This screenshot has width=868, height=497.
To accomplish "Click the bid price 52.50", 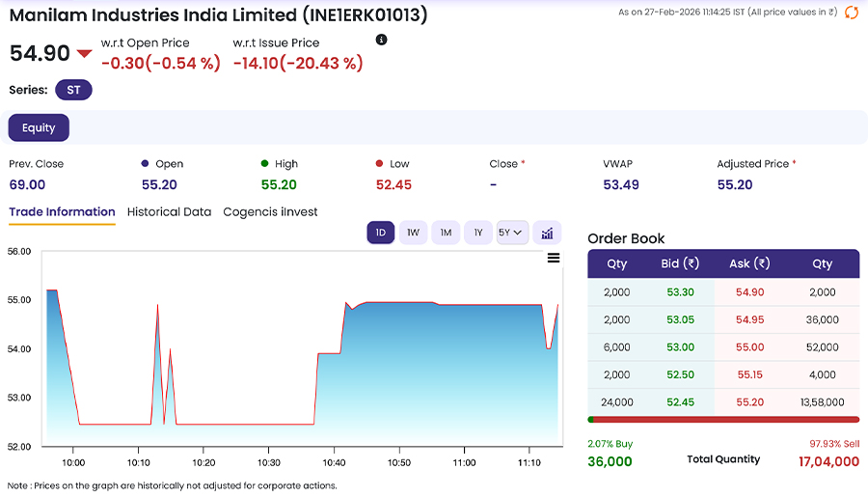I will coord(680,374).
